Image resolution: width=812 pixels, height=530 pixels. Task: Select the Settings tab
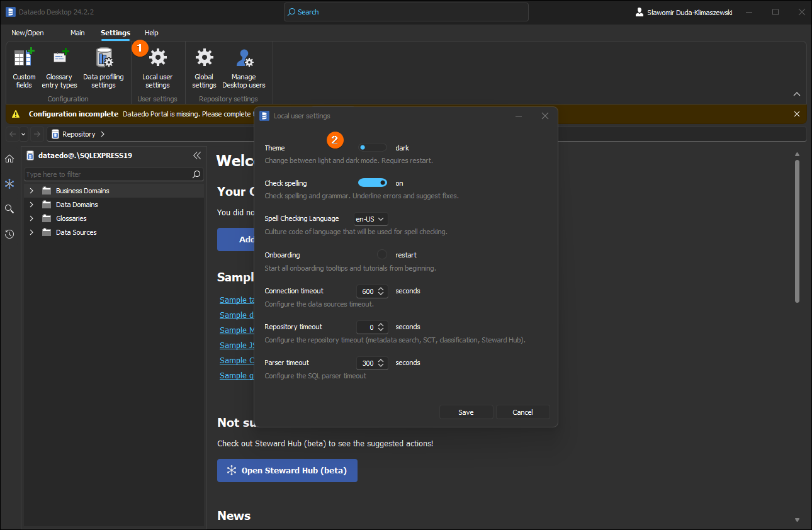click(115, 33)
